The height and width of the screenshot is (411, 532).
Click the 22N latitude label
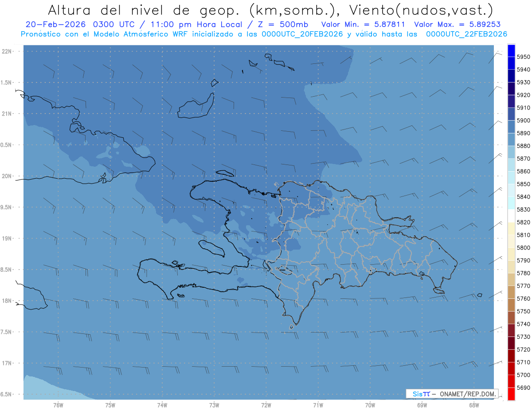[x=7, y=51]
